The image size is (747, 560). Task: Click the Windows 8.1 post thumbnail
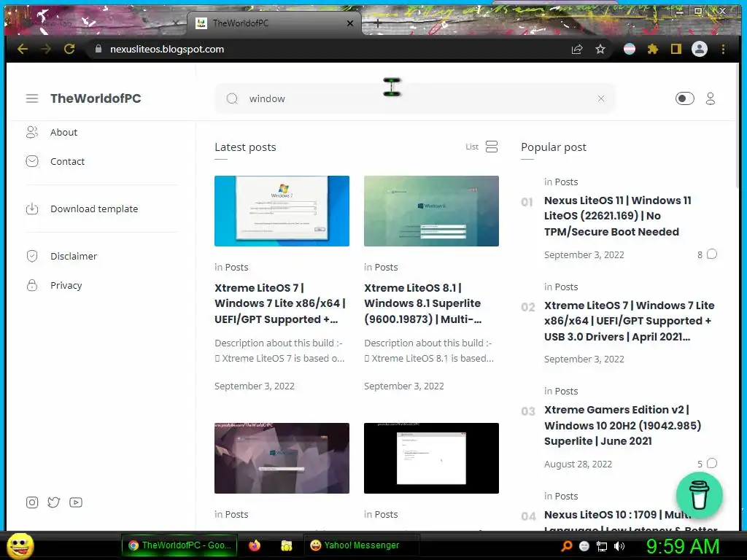pos(431,211)
